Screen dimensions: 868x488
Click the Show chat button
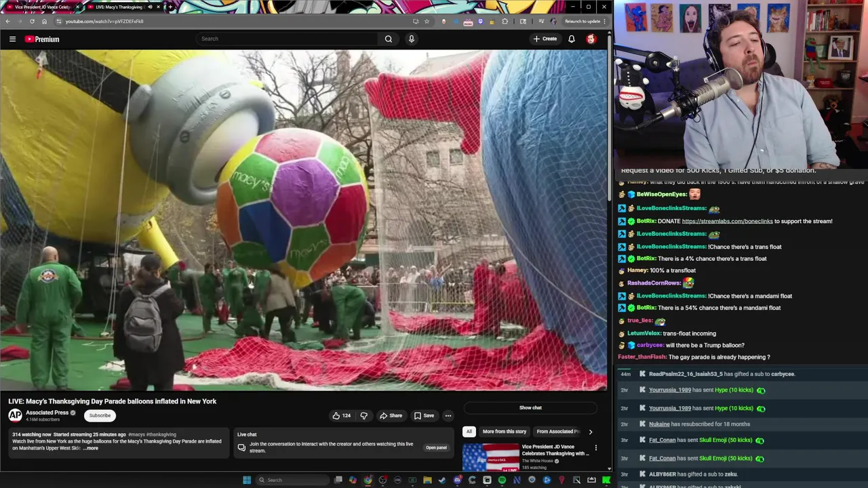[x=530, y=407]
